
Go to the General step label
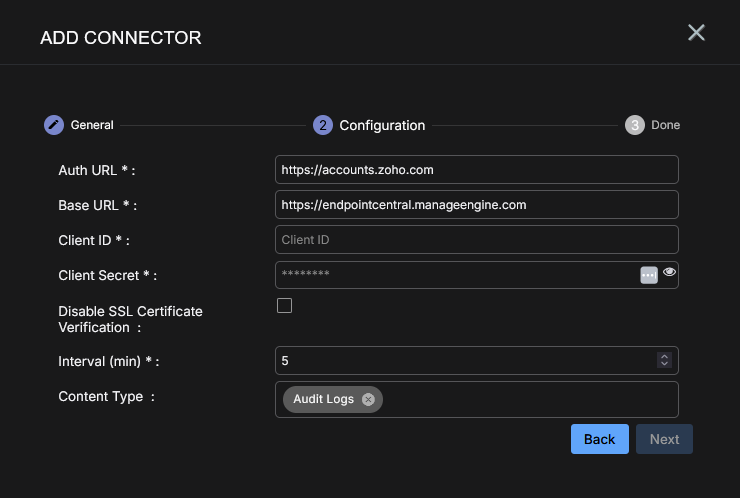pyautogui.click(x=92, y=125)
